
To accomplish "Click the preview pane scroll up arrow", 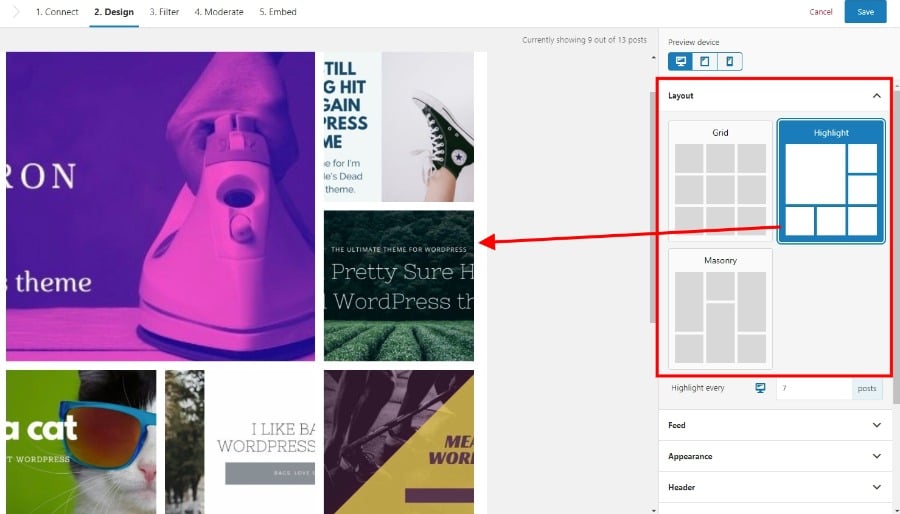I will 653,58.
